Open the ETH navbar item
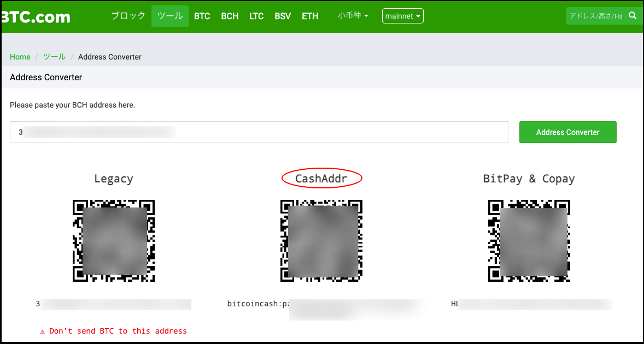This screenshot has width=644, height=344. 309,16
